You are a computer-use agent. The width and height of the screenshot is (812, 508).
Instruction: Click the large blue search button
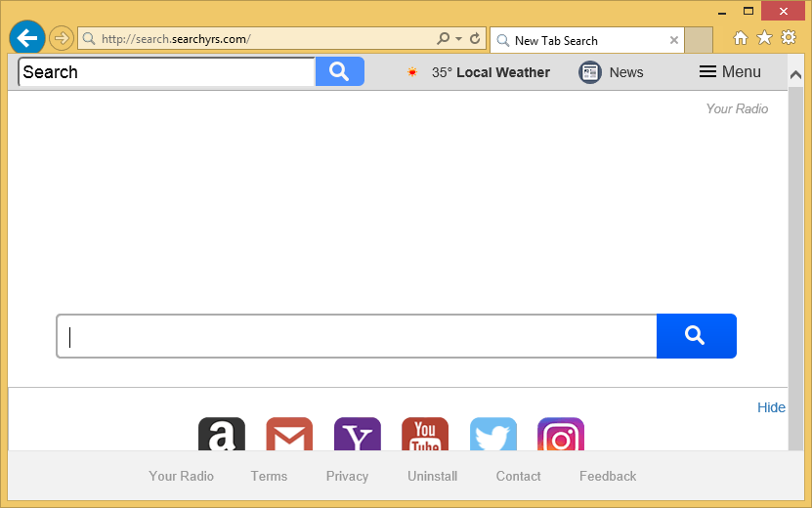[x=696, y=336]
